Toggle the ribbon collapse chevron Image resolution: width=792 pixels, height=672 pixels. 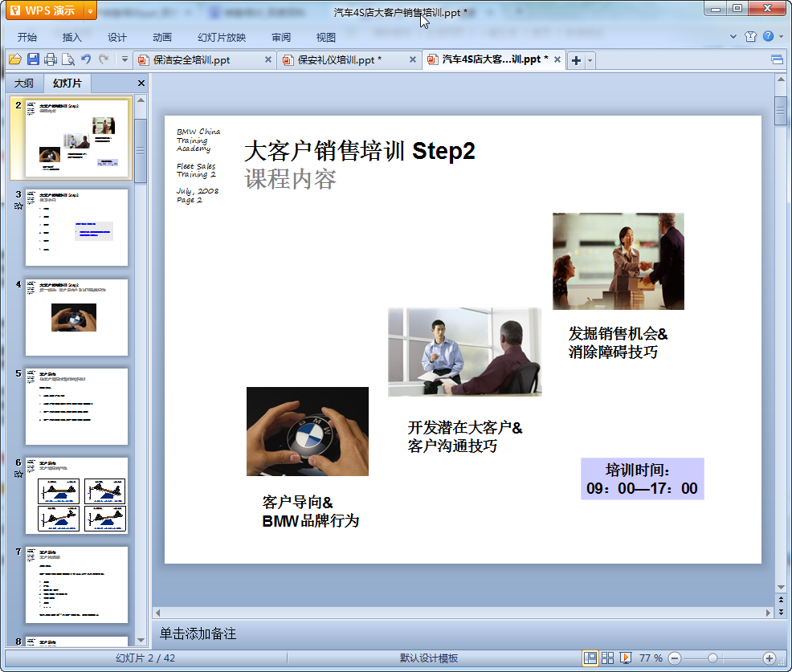coord(733,36)
